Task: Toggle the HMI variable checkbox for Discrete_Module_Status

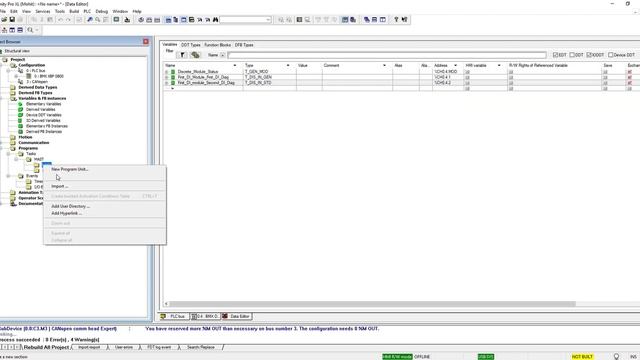Action: (468, 72)
